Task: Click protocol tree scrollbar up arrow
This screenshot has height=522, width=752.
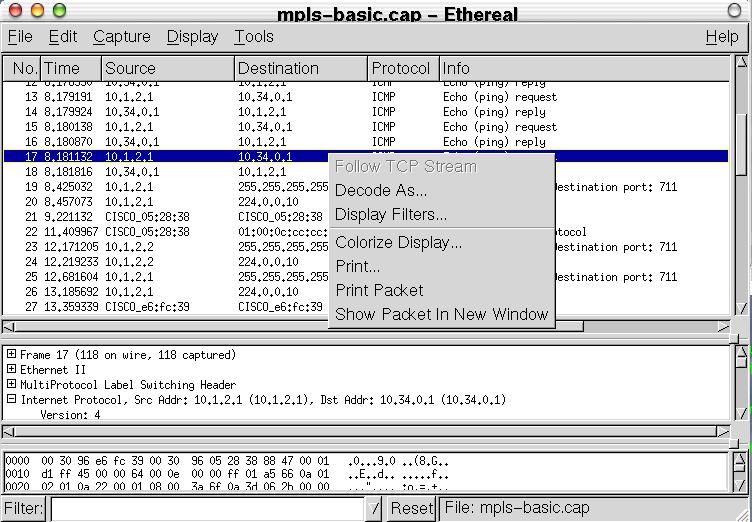Action: click(741, 353)
